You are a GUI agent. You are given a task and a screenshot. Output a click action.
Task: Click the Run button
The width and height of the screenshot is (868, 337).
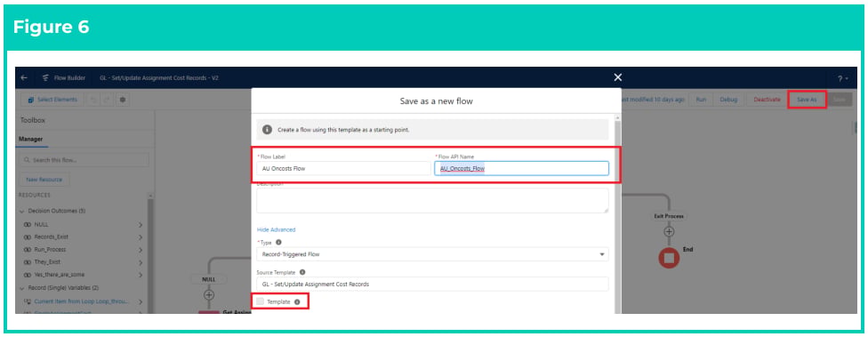701,100
